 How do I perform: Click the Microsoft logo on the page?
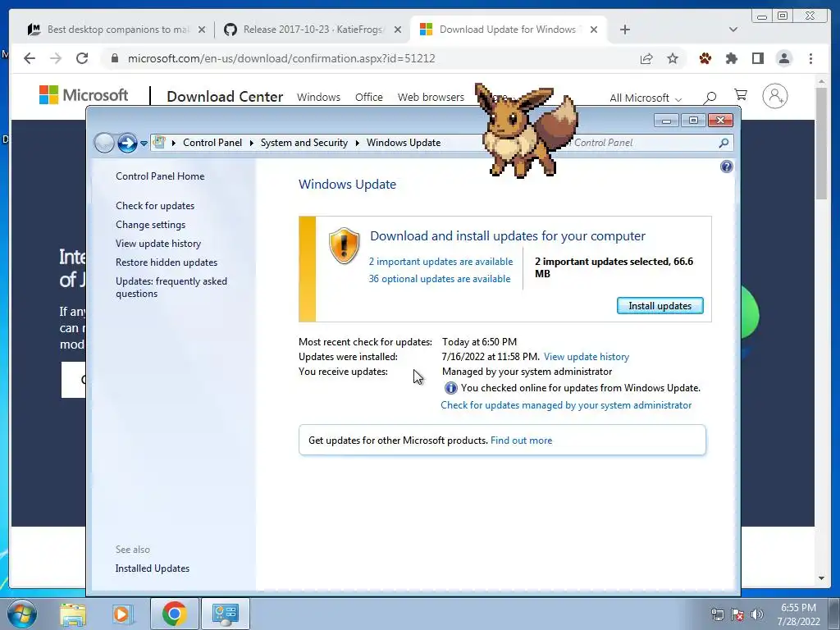coord(84,95)
